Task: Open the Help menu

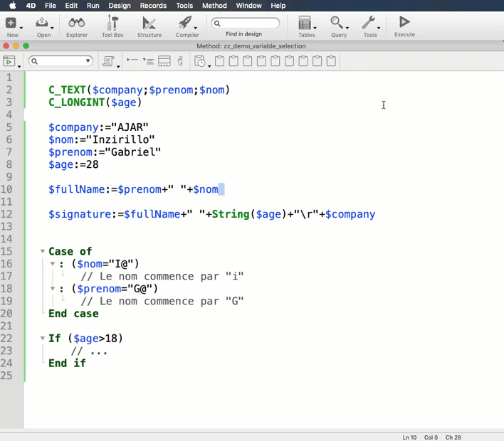Action: pos(278,6)
